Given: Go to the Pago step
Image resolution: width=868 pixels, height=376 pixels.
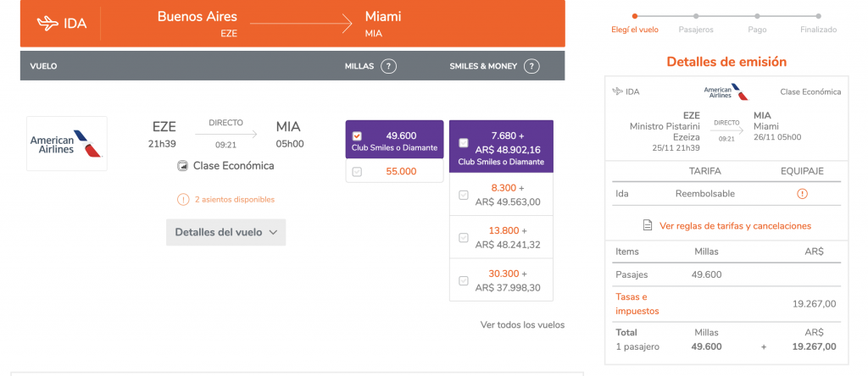Looking at the screenshot, I should [x=757, y=30].
